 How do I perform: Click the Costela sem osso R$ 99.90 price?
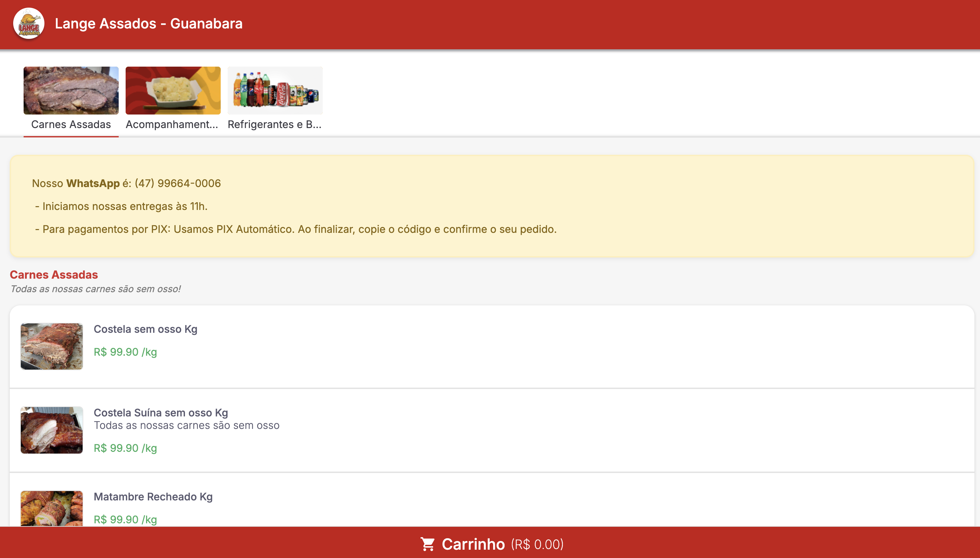point(125,352)
